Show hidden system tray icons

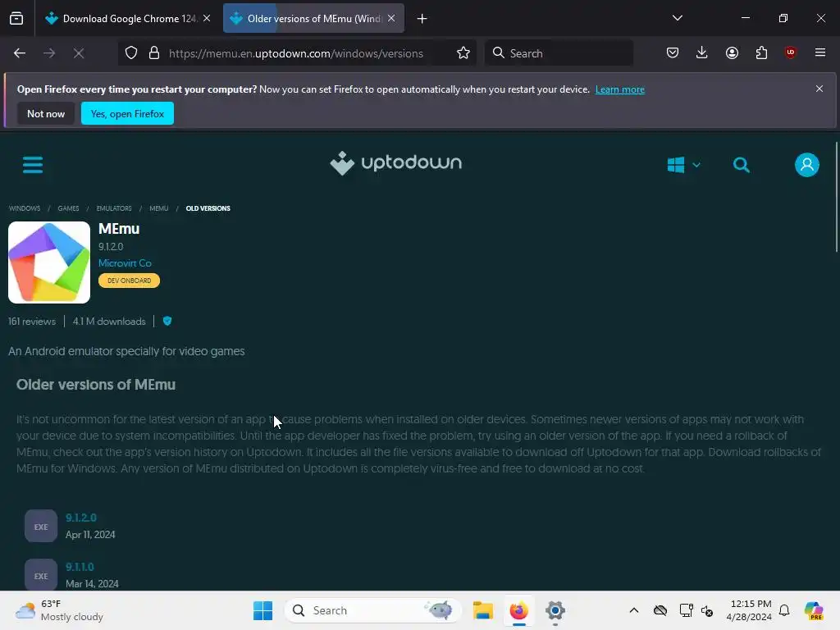pyautogui.click(x=634, y=610)
